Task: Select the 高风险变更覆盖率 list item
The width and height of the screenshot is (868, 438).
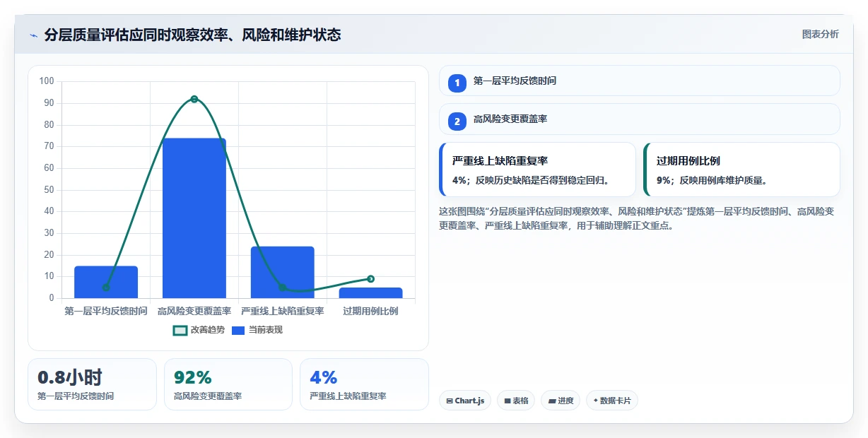Action: 640,119
